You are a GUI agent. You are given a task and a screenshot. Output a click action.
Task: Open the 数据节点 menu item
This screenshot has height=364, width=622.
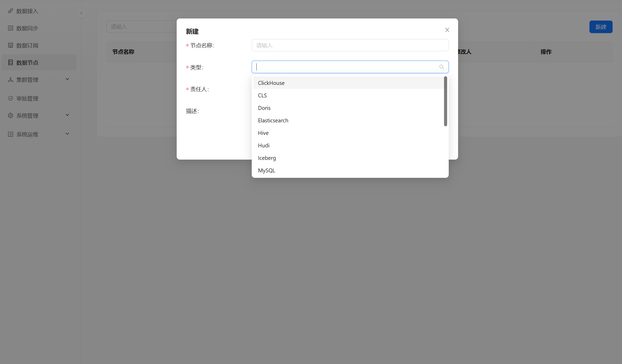point(27,62)
